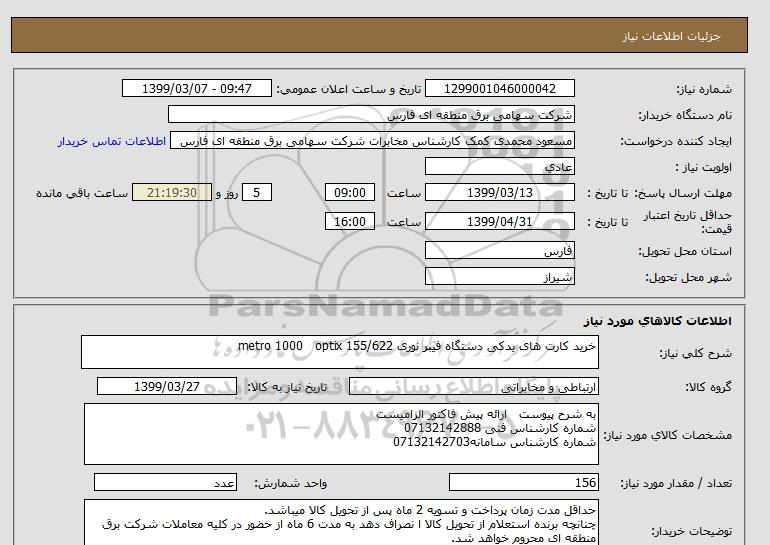The width and height of the screenshot is (770, 545).
Task: Select the delivery city field 'شیراز'
Action: coord(499,276)
